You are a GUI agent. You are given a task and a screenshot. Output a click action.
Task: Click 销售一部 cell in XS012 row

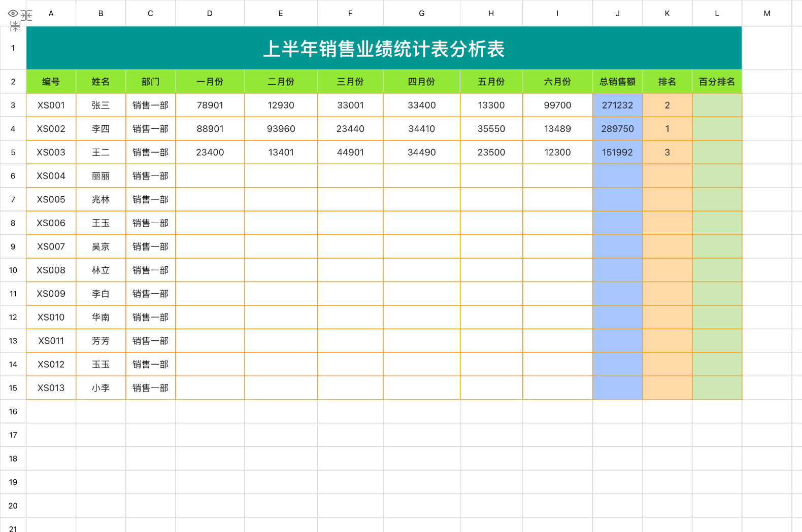tap(150, 364)
